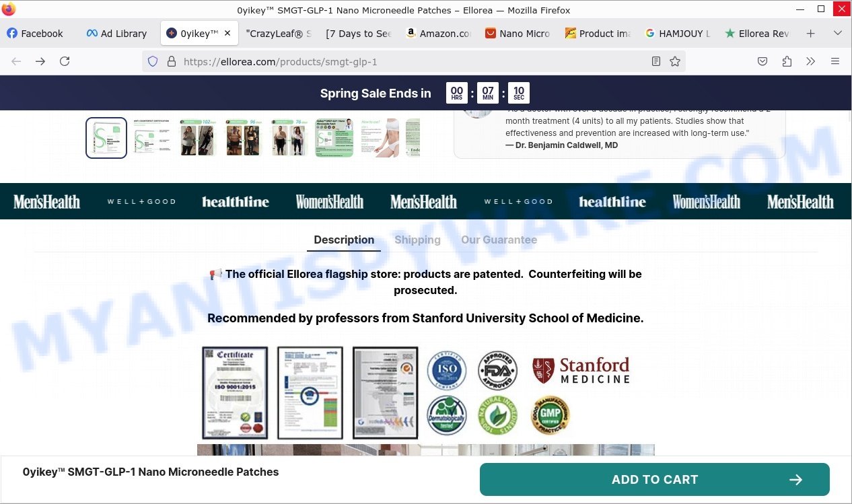Switch to the Amazon.com tab
Screen dimensions: 852x504
click(x=437, y=33)
